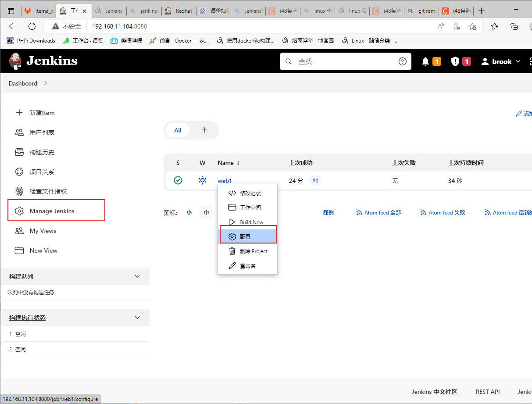Viewport: 532px width, 404px height.
Task: Sort jobs by 上次失败 column
Action: 404,163
